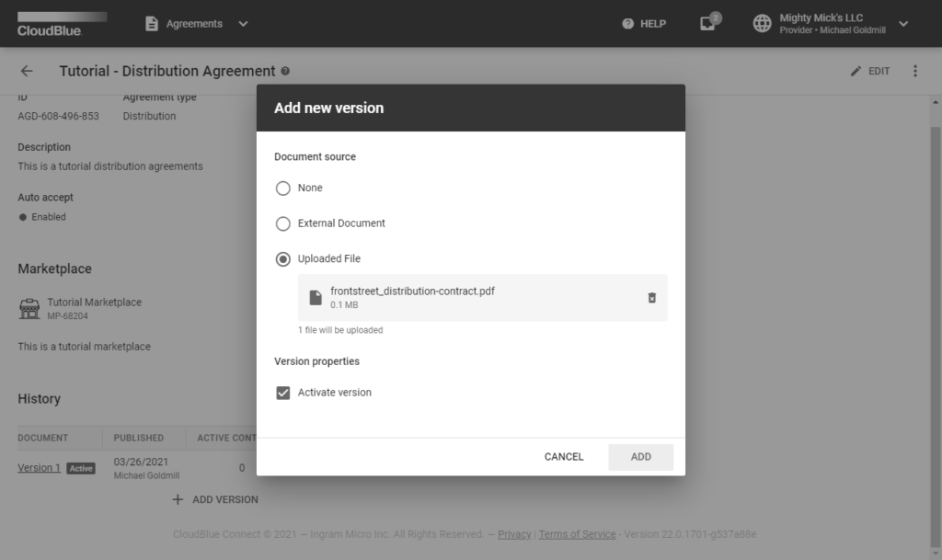The height and width of the screenshot is (560, 942).
Task: Click the right-side page scrollbar
Action: [x=936, y=276]
